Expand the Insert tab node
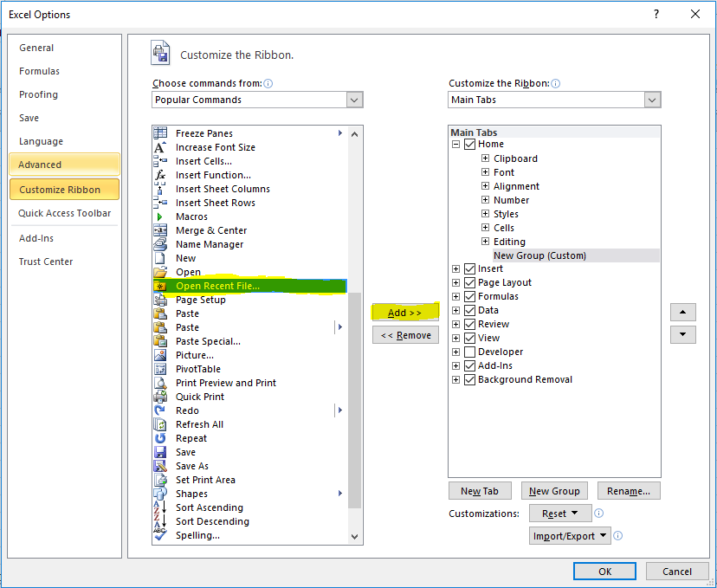 click(x=455, y=268)
